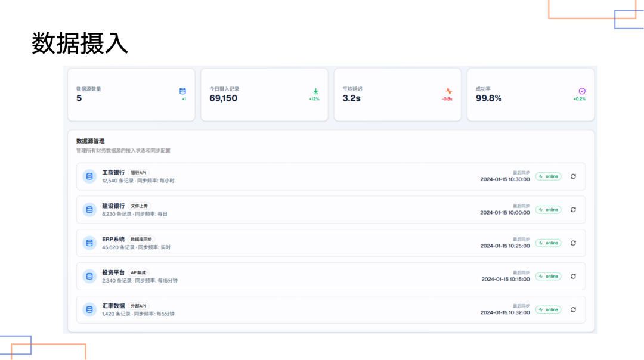The image size is (644, 360).
Task: Open the 投资平台 data source name
Action: tap(113, 273)
